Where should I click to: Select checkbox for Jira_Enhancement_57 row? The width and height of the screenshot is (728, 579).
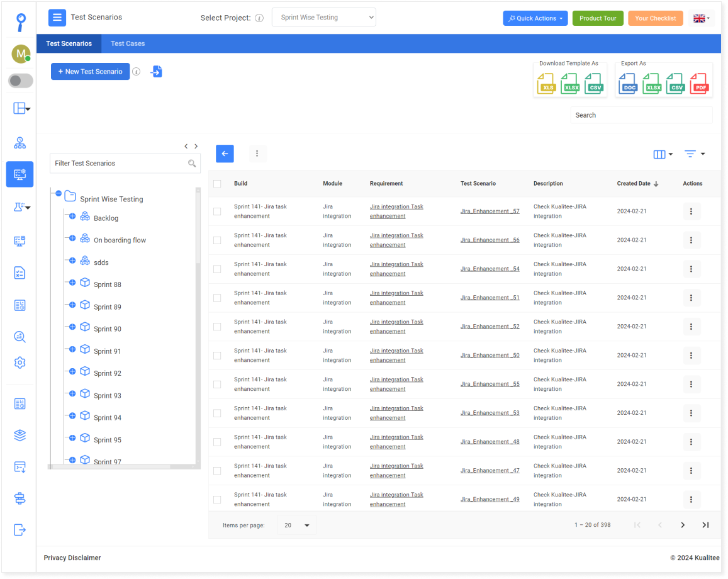(217, 211)
